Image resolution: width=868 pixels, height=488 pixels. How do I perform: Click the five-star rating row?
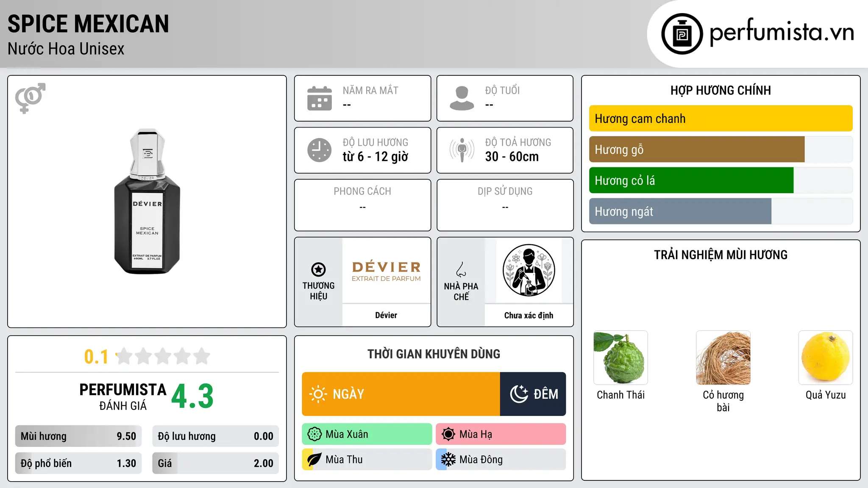pos(163,356)
